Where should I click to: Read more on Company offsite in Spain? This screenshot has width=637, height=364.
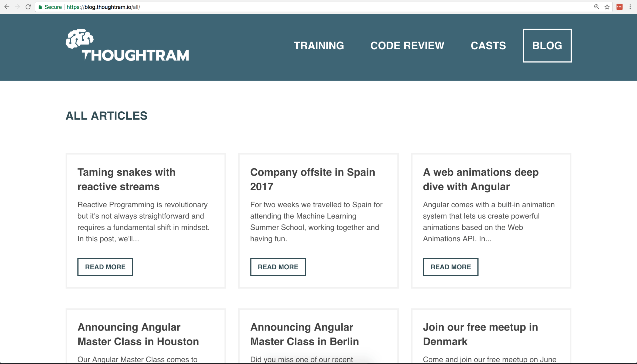(x=278, y=267)
